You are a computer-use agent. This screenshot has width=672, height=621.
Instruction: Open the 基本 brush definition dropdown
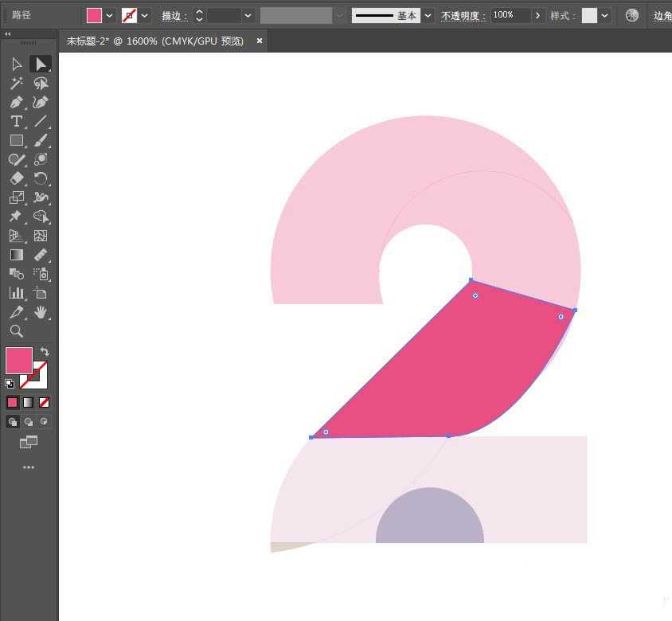point(428,16)
